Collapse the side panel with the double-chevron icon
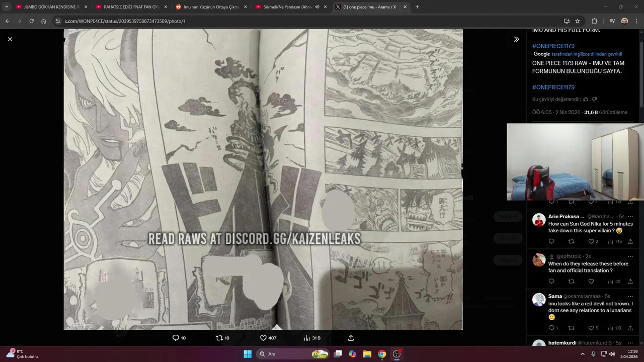This screenshot has width=644, height=362. [x=516, y=39]
